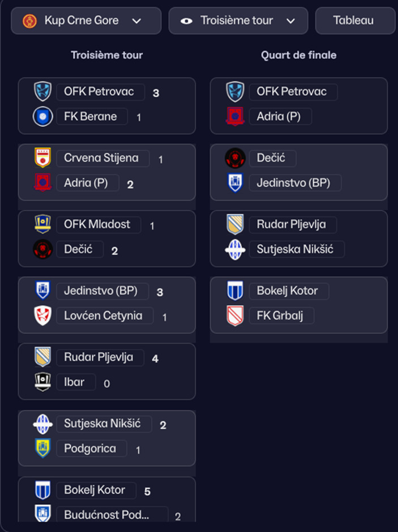Screen dimensions: 398x532
Task: Open OFK Petrovac team in third round
Action: 100,92
